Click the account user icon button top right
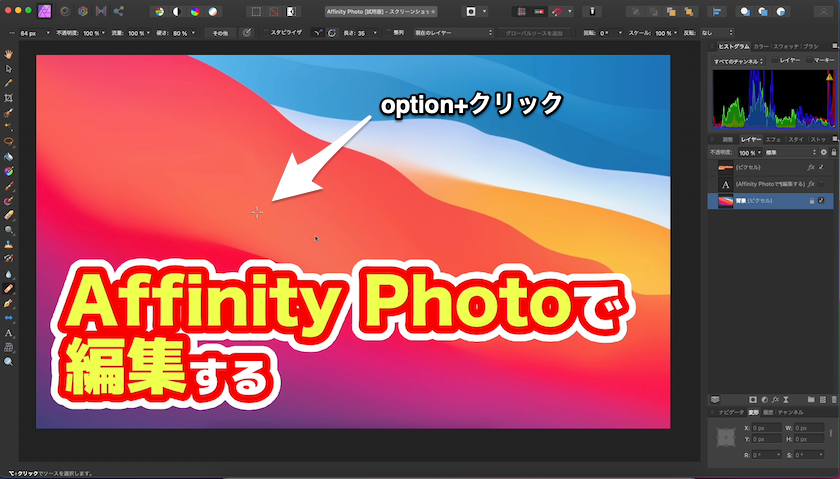This screenshot has height=479, width=840. click(823, 11)
